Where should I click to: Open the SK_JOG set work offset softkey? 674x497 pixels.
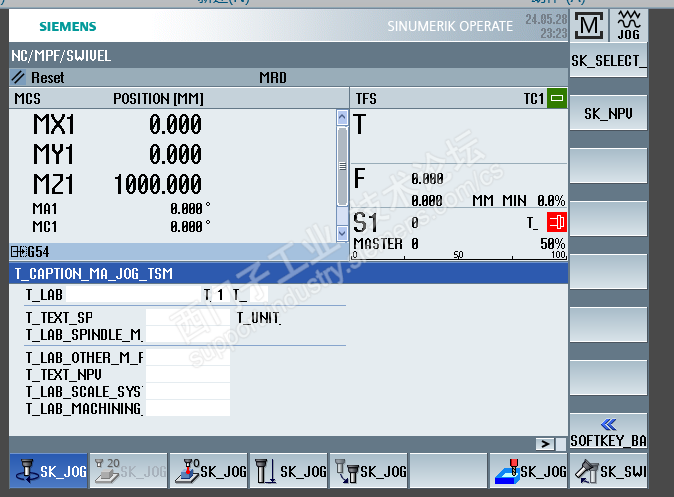click(208, 471)
